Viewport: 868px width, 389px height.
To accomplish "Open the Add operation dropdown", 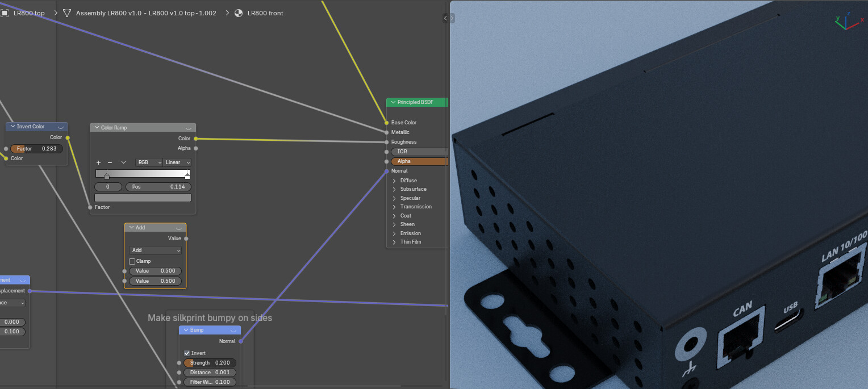I will (156, 250).
